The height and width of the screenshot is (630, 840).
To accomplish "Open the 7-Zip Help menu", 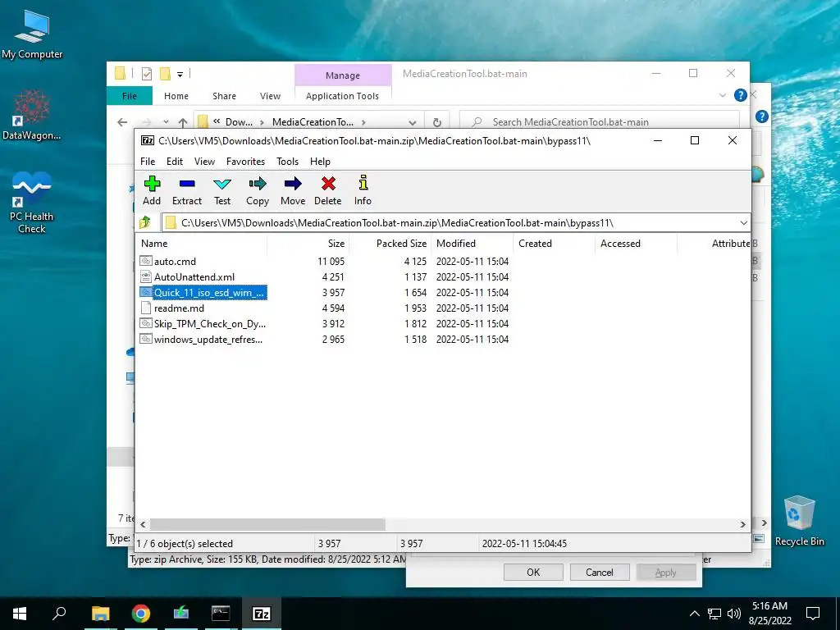I will click(321, 162).
